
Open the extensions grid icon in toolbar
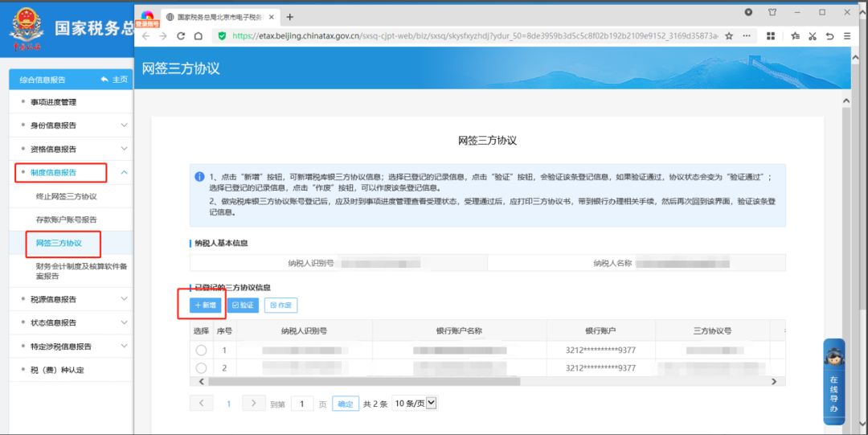771,36
